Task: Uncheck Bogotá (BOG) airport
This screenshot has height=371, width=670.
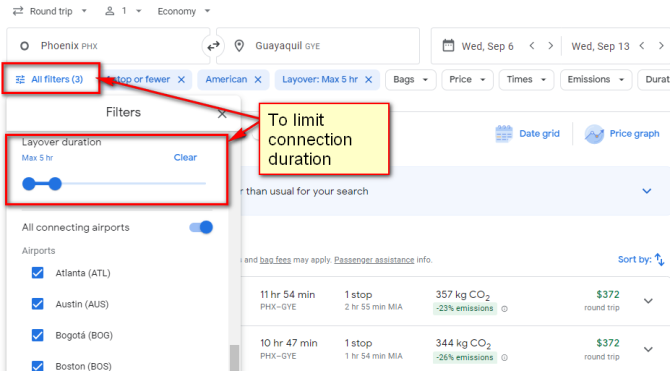Action: click(x=38, y=335)
